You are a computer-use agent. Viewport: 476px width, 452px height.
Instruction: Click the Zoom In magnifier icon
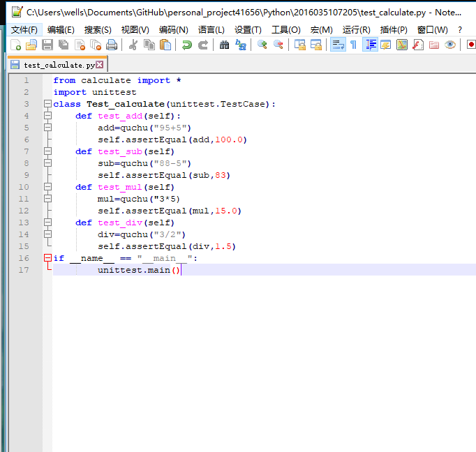262,45
